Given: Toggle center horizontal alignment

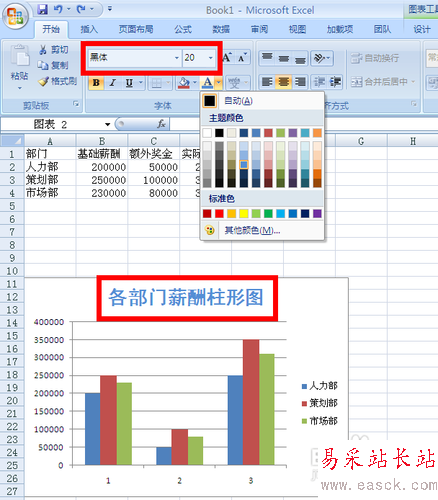Looking at the screenshot, I should coord(284,82).
